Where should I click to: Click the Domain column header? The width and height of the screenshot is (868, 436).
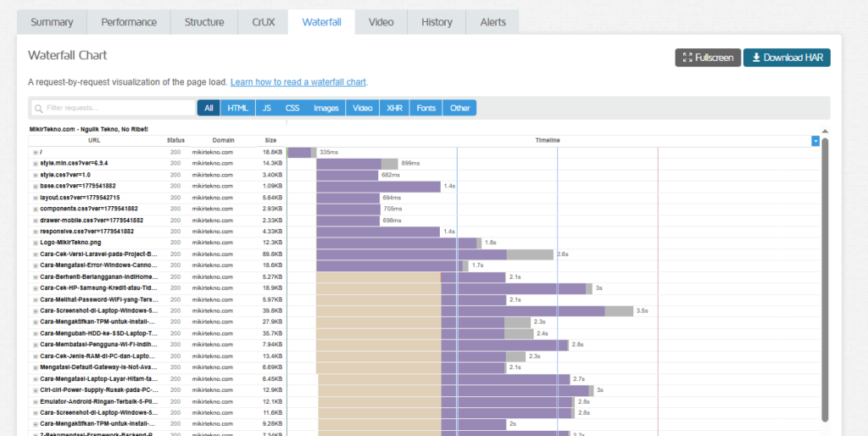click(223, 141)
